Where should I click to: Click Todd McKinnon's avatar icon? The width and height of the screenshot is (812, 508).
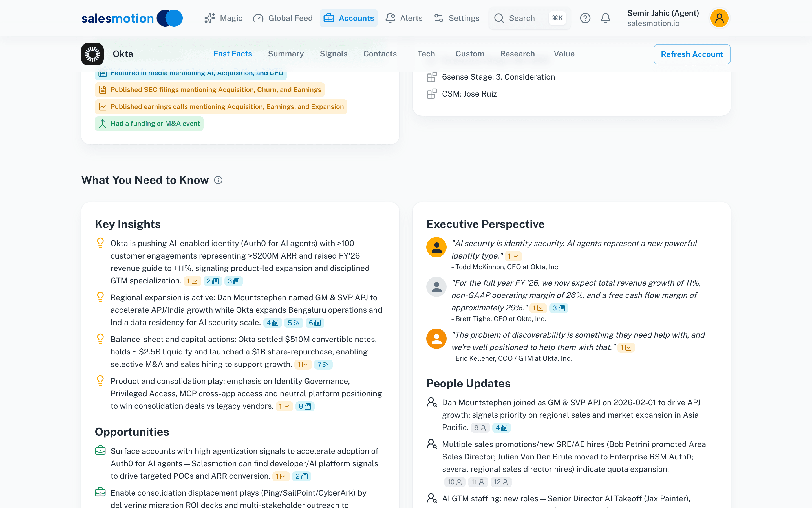pos(436,247)
